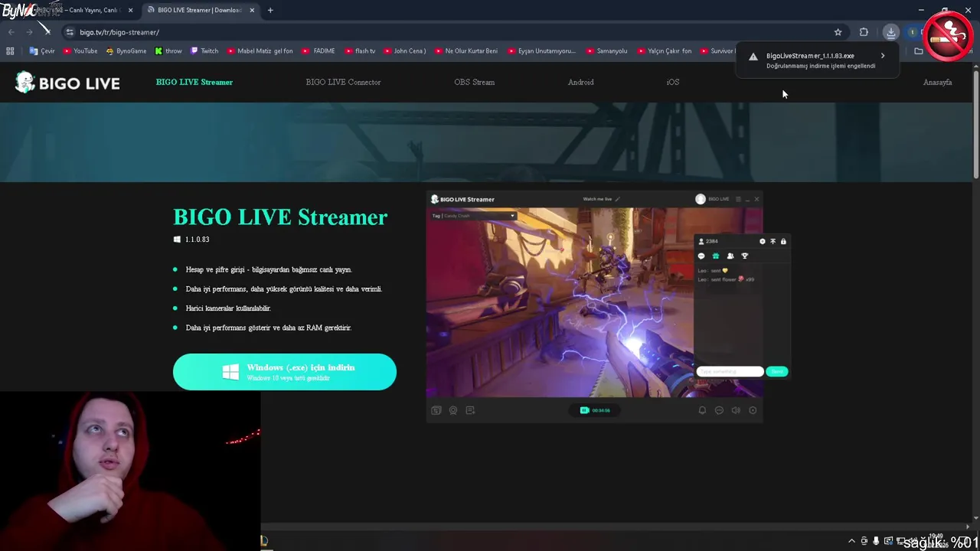980x551 pixels.
Task: Open the apps grid in bookmarks bar
Action: [x=10, y=51]
